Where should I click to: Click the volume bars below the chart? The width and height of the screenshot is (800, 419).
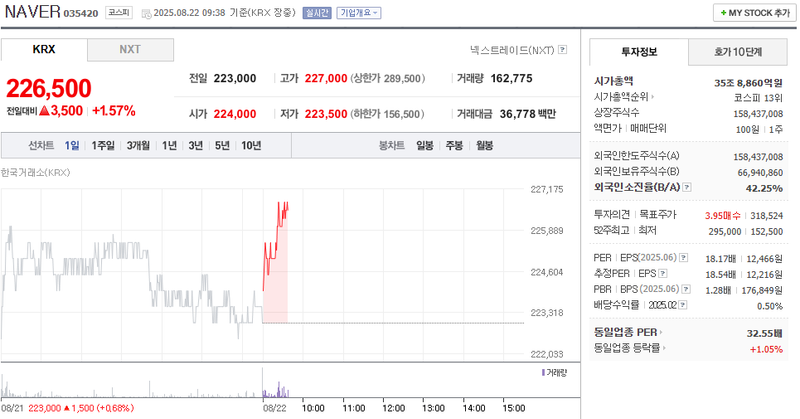[x=276, y=391]
